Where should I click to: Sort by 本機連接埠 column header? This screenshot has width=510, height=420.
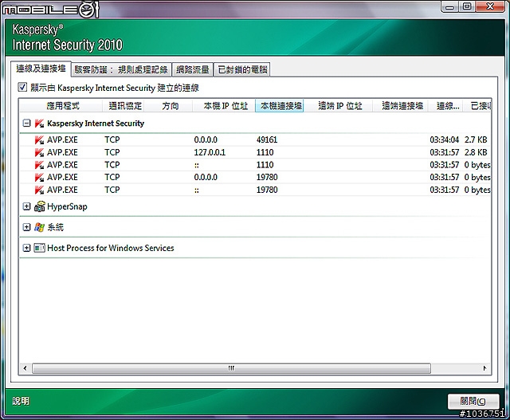pyautogui.click(x=280, y=106)
